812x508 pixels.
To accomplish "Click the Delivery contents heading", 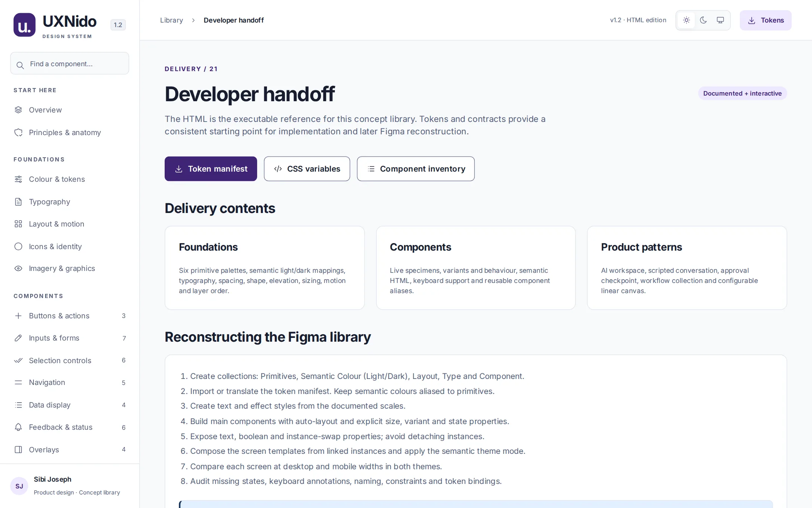I will [220, 208].
